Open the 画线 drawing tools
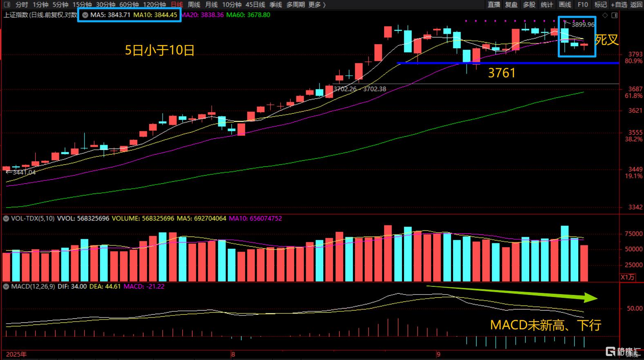The height and width of the screenshot is (360, 644). click(x=565, y=4)
